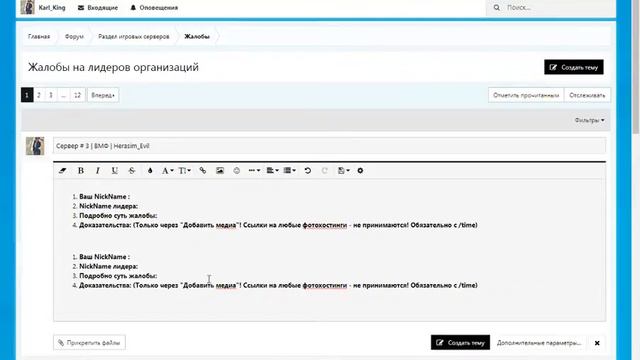Go to Форум breadcrumb
The width and height of the screenshot is (640, 360).
74,36
